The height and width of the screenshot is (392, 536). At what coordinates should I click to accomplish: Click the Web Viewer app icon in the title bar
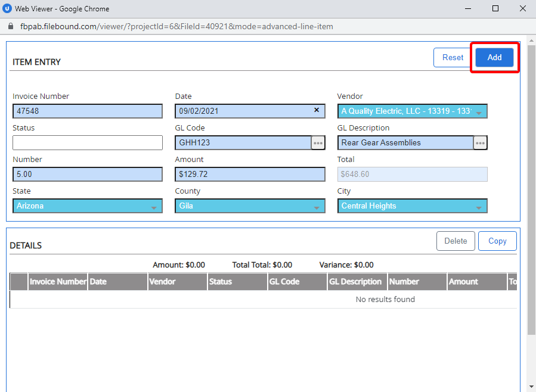(8, 9)
